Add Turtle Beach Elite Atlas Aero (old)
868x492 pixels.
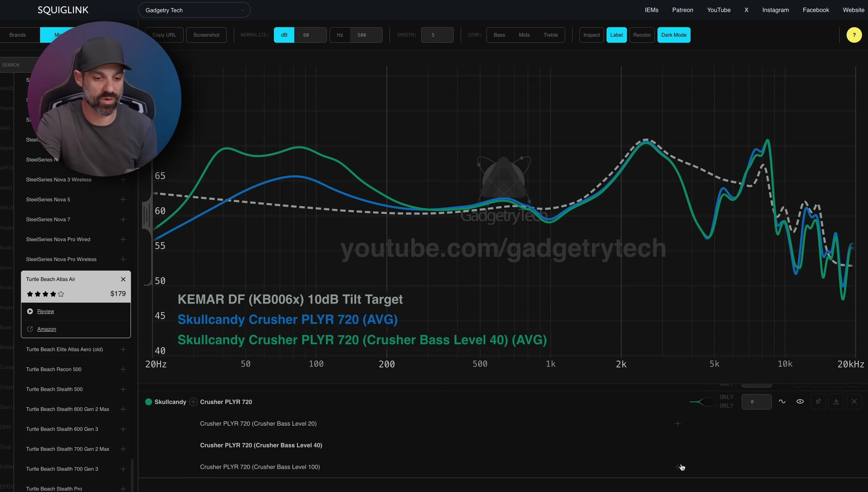[123, 349]
